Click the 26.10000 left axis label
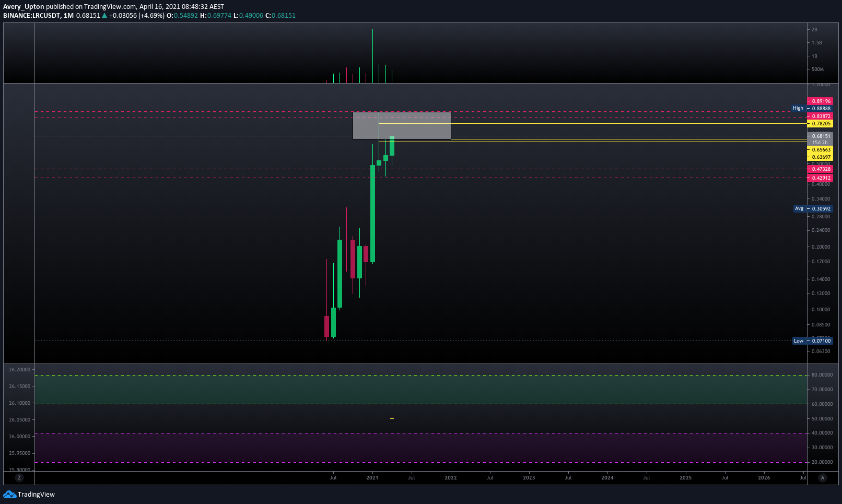 pos(20,403)
